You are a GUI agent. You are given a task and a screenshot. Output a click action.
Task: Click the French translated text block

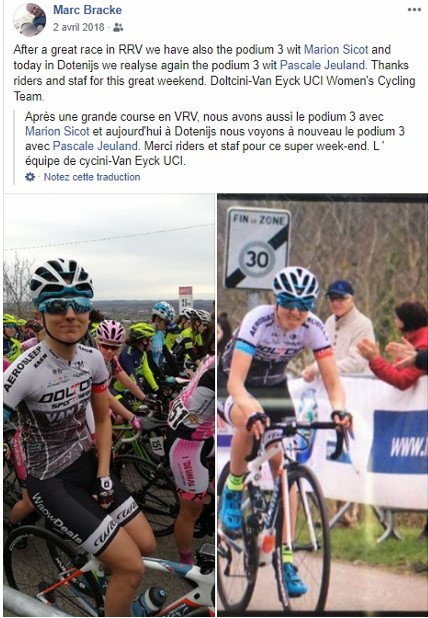click(215, 139)
